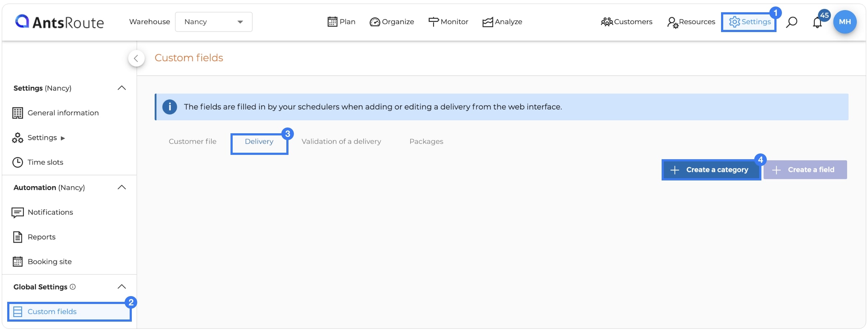Open General information
868x331 pixels.
(55, 113)
